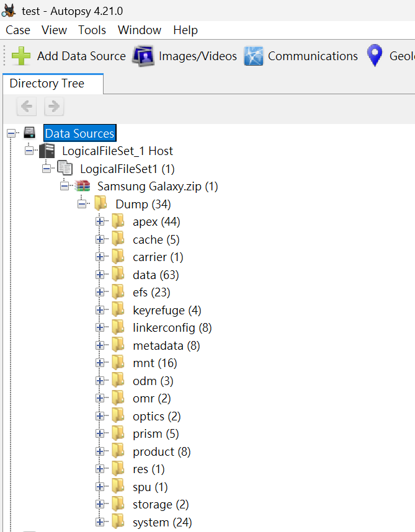This screenshot has width=415, height=532.
Task: Select spu (1) tree label
Action: point(150,487)
